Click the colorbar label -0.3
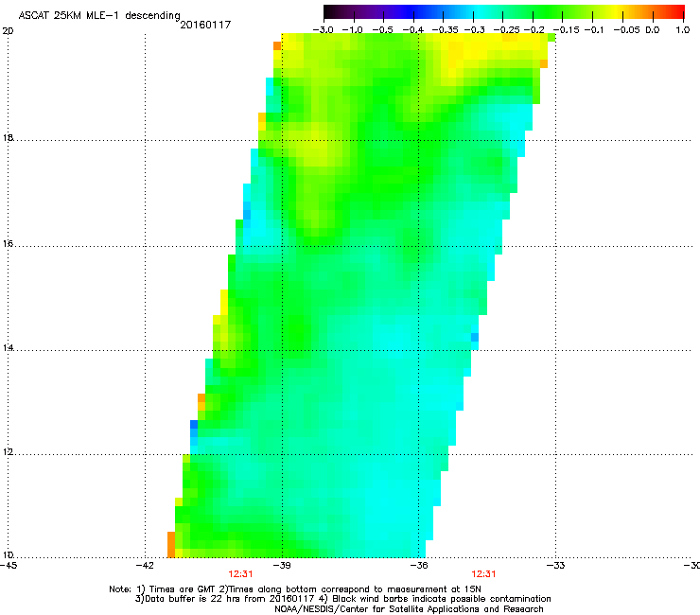The width and height of the screenshot is (700, 615). [x=475, y=30]
